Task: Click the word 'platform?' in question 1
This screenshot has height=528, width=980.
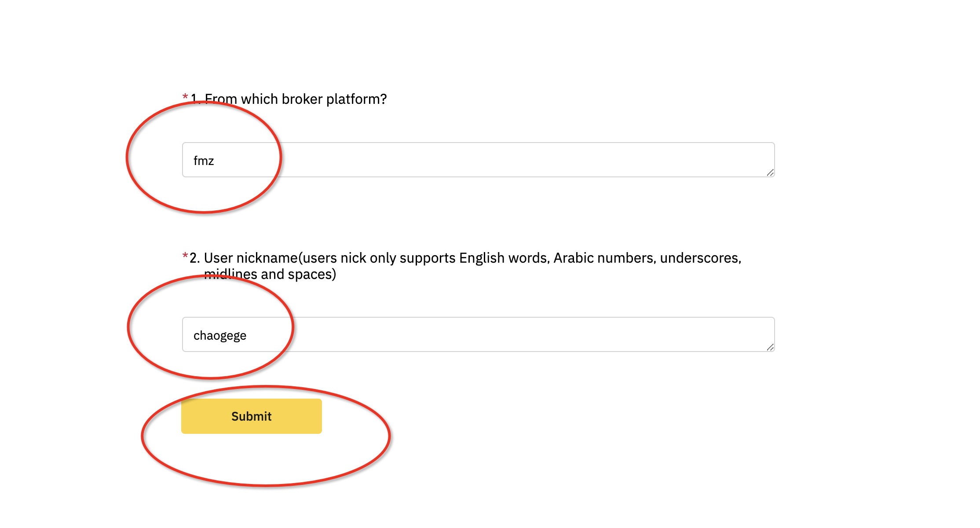Action: pyautogui.click(x=356, y=99)
